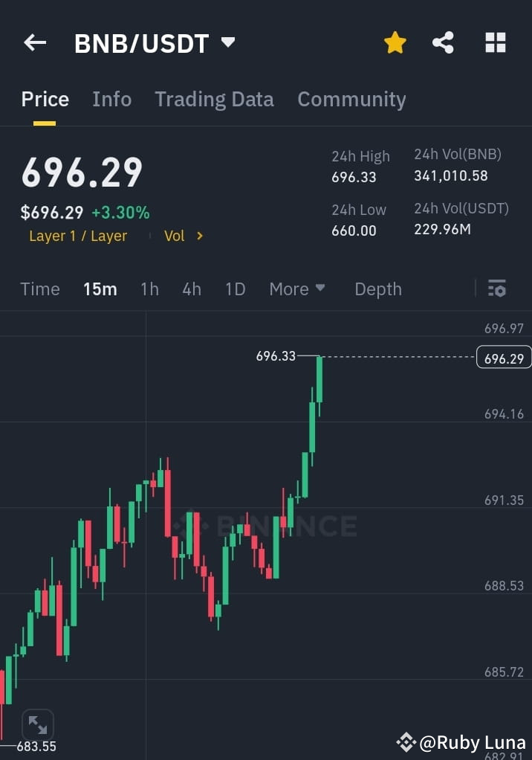Unfavorite BNB/USDT via the star icon
Image resolution: width=532 pixels, height=760 pixels.
coord(395,42)
